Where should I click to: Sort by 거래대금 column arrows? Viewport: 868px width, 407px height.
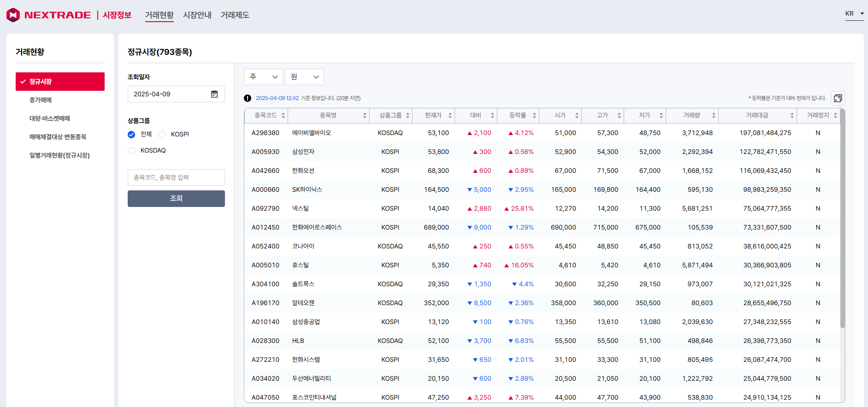tap(792, 116)
